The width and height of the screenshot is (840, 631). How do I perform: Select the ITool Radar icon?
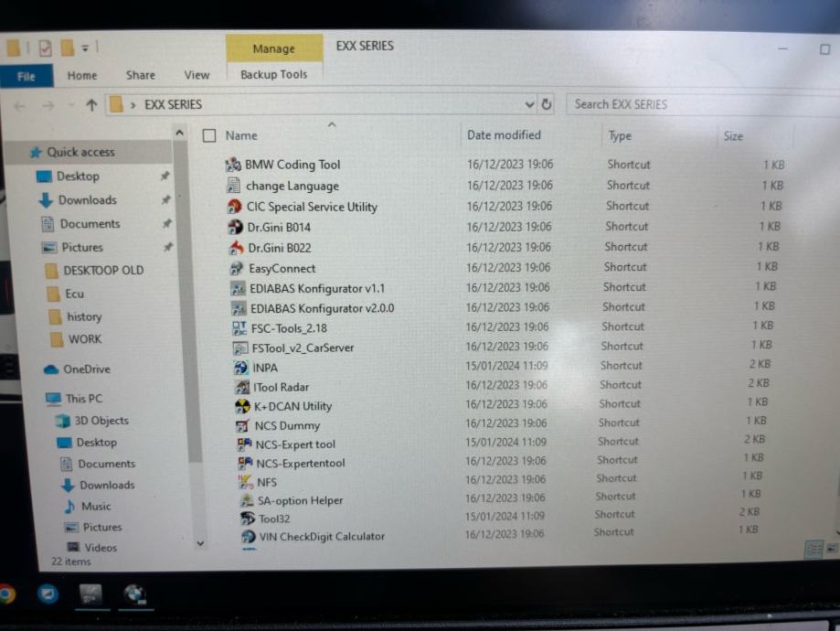pos(242,387)
